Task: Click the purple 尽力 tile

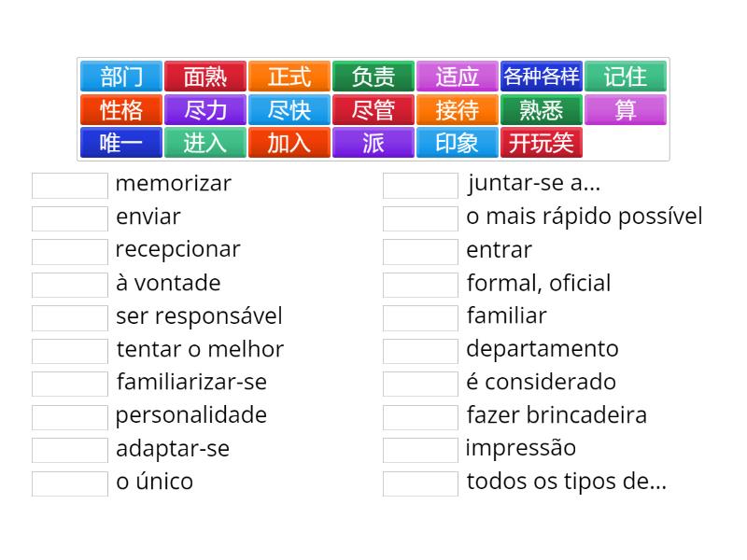Action: [x=205, y=110]
